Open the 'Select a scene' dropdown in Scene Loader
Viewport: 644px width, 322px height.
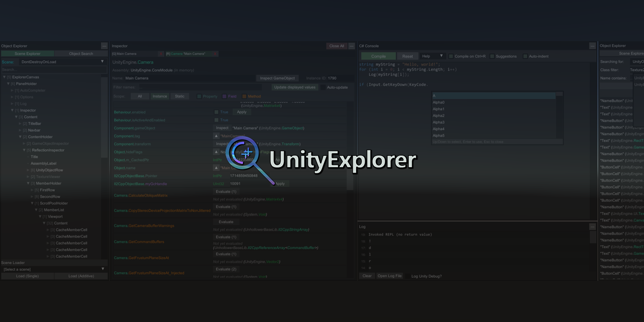(x=54, y=269)
